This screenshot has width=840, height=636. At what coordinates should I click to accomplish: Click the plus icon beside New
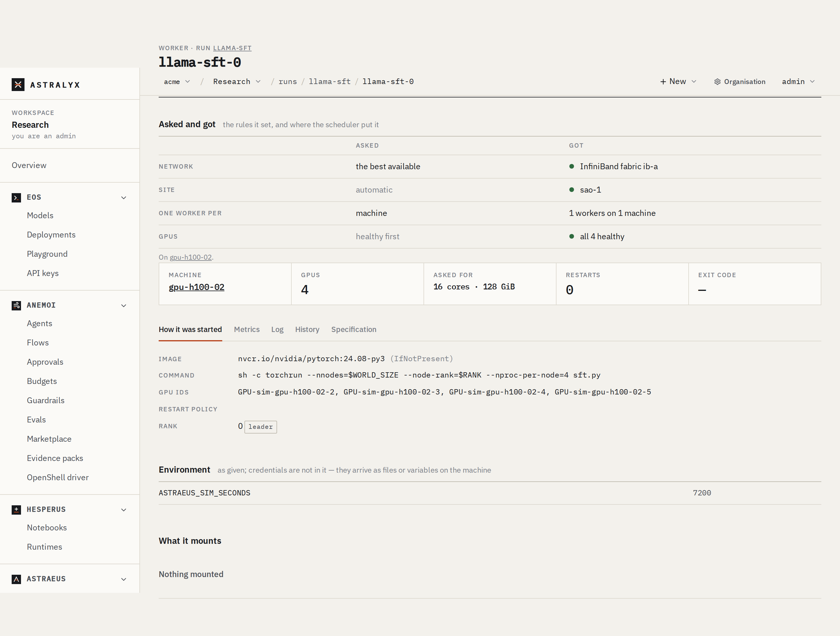click(663, 82)
